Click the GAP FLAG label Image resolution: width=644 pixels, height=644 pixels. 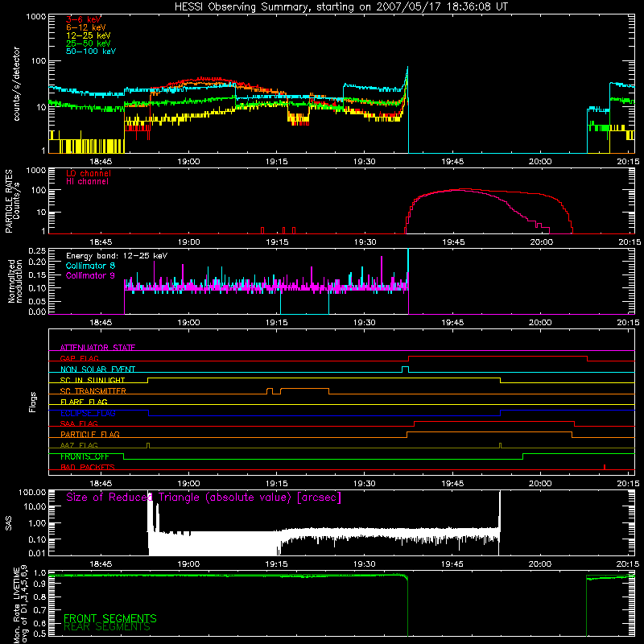click(79, 358)
